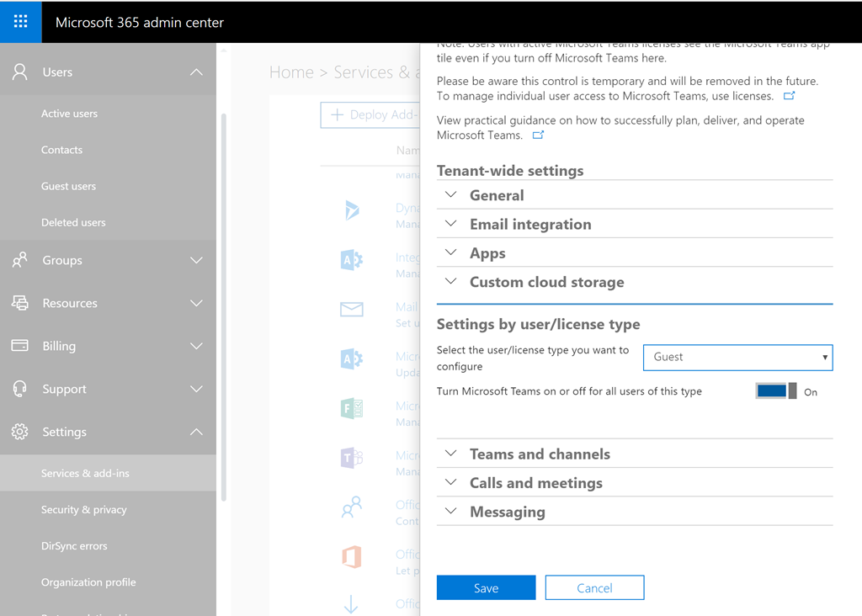Image resolution: width=862 pixels, height=616 pixels.
Task: Toggle Microsoft Teams on/off switch
Action: [x=776, y=391]
